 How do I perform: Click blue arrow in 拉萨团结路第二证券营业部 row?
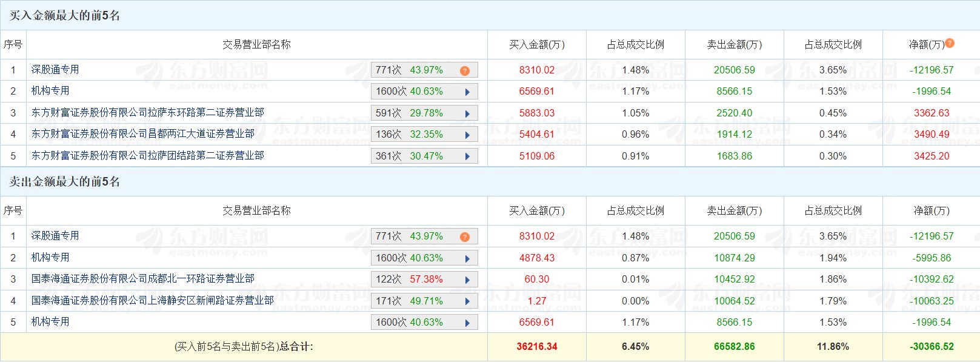(467, 156)
